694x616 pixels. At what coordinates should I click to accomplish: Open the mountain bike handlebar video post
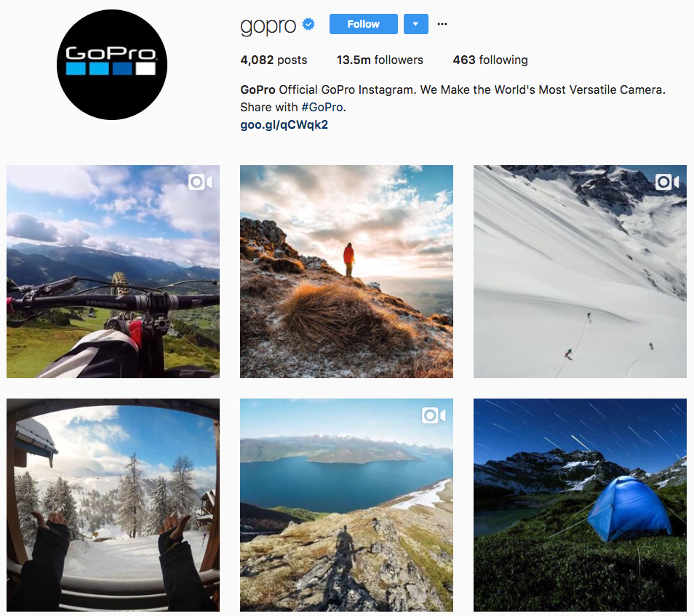tap(113, 272)
